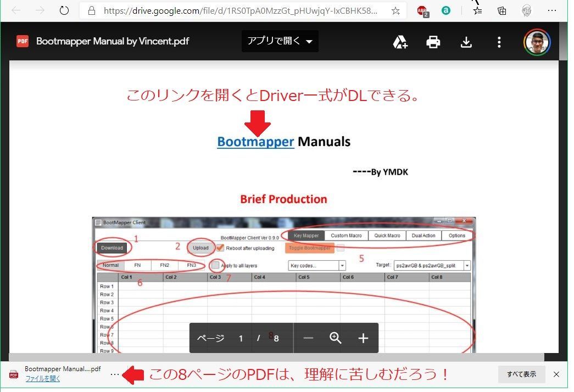This screenshot has height=392, width=574.
Task: Click the Row 1 label
Action: point(107,286)
